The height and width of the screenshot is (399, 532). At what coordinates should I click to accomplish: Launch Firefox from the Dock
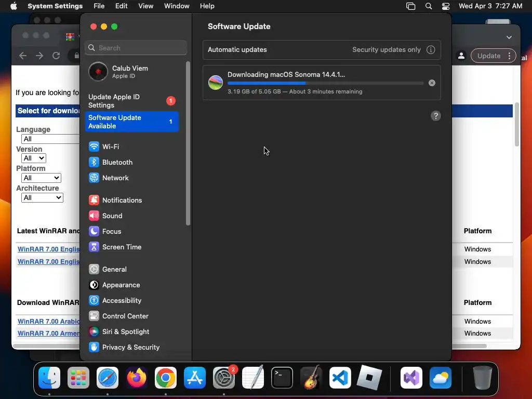click(x=137, y=378)
